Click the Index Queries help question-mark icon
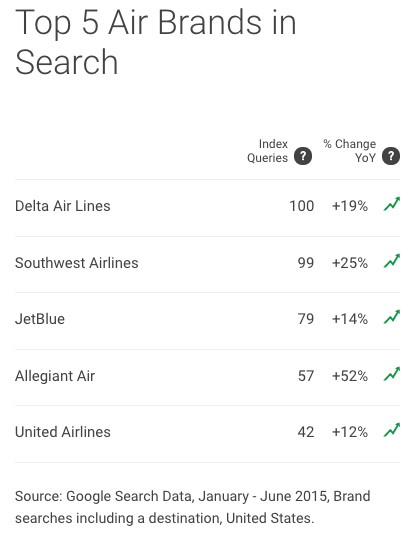Viewport: 416px width, 533px height. pyautogui.click(x=303, y=156)
